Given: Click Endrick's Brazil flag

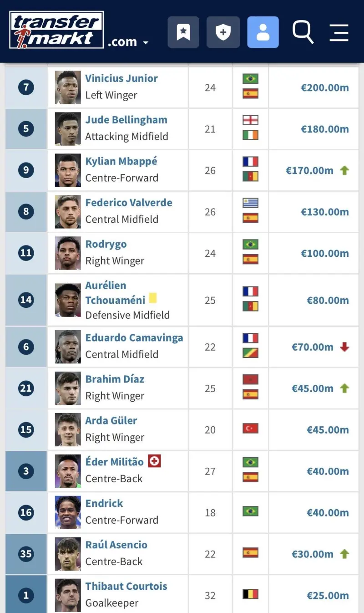Looking at the screenshot, I should (x=250, y=511).
